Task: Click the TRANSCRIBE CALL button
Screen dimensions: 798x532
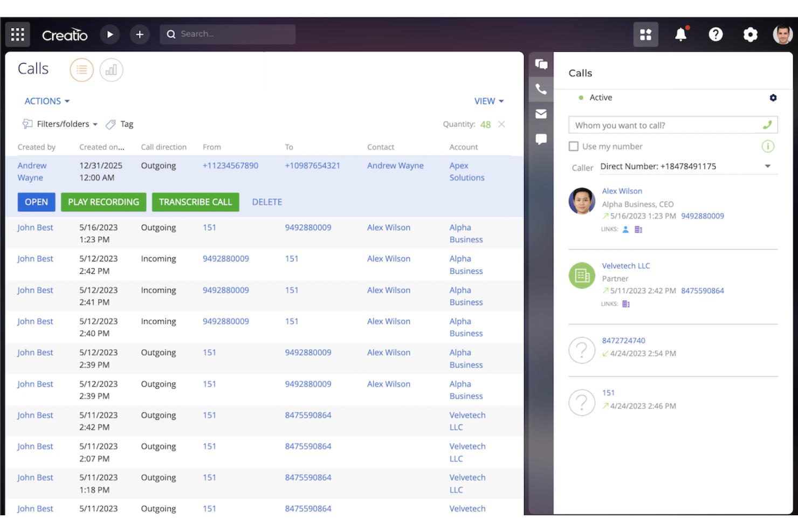Action: click(x=195, y=202)
